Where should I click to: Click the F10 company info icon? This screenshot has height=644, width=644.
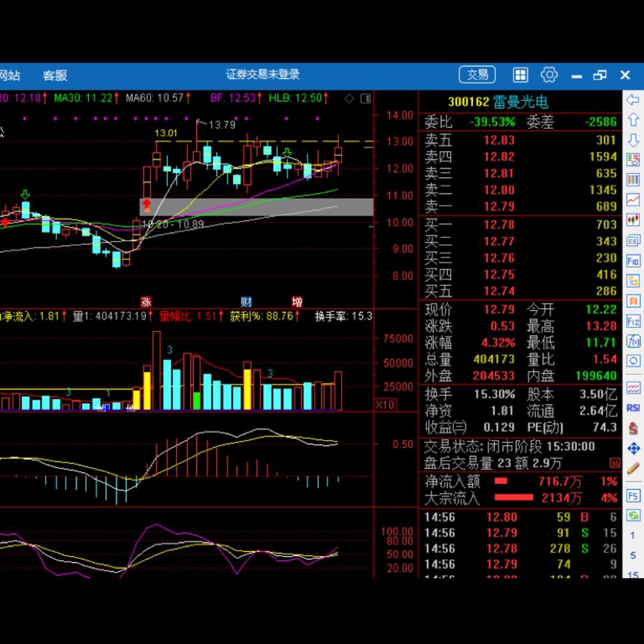(x=633, y=261)
